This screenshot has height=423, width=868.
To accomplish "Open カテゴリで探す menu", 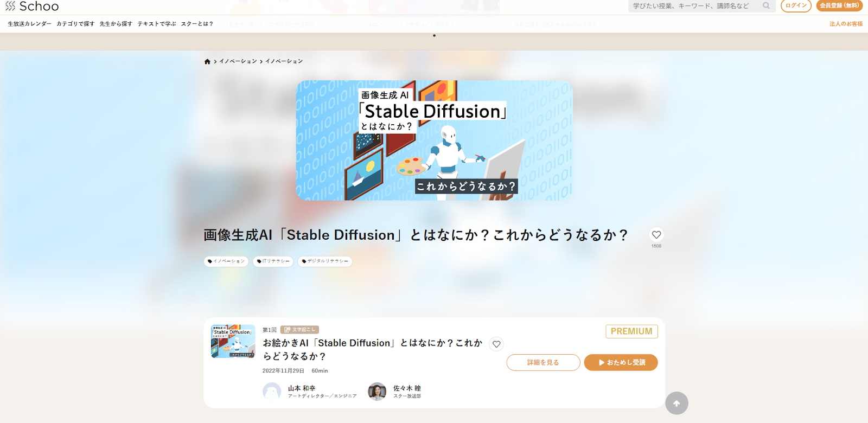I will point(75,24).
